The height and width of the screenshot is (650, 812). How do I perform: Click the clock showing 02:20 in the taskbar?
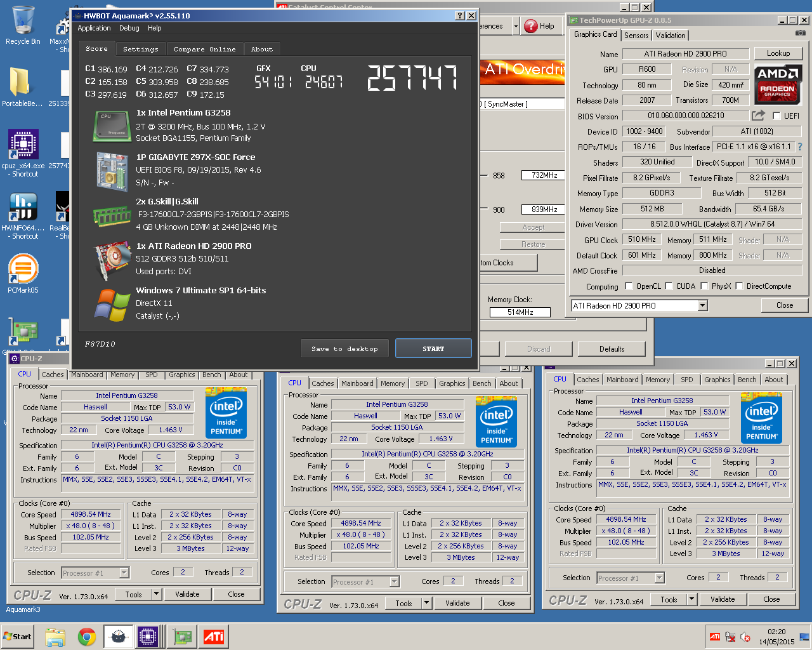776,632
